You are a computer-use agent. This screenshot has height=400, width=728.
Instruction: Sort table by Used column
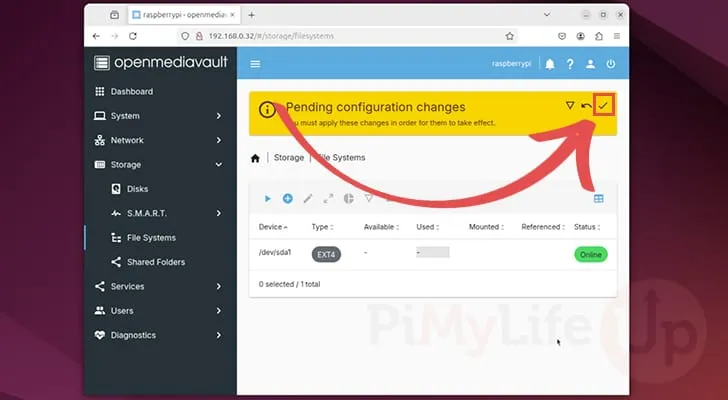pyautogui.click(x=427, y=227)
